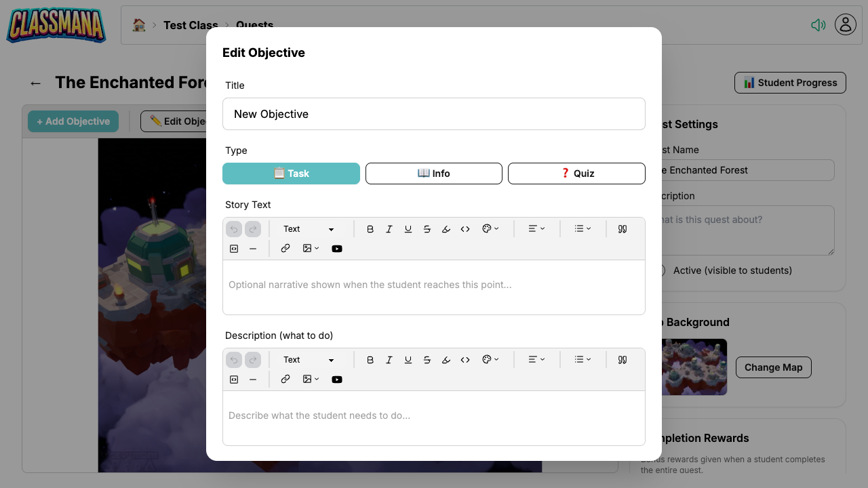This screenshot has height=488, width=868.
Task: Expand alignment dropdown in Story Text toolbar
Action: click(x=536, y=229)
